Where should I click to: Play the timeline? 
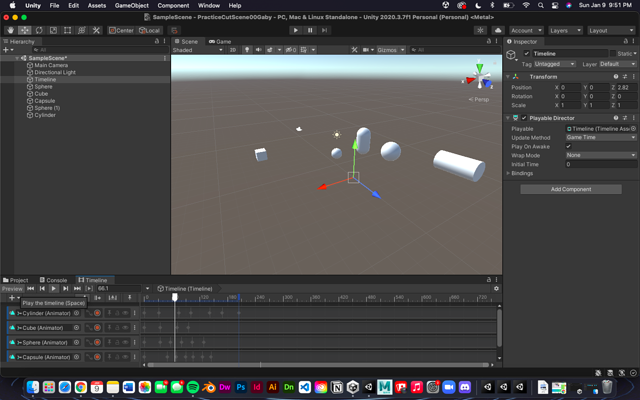(x=53, y=289)
